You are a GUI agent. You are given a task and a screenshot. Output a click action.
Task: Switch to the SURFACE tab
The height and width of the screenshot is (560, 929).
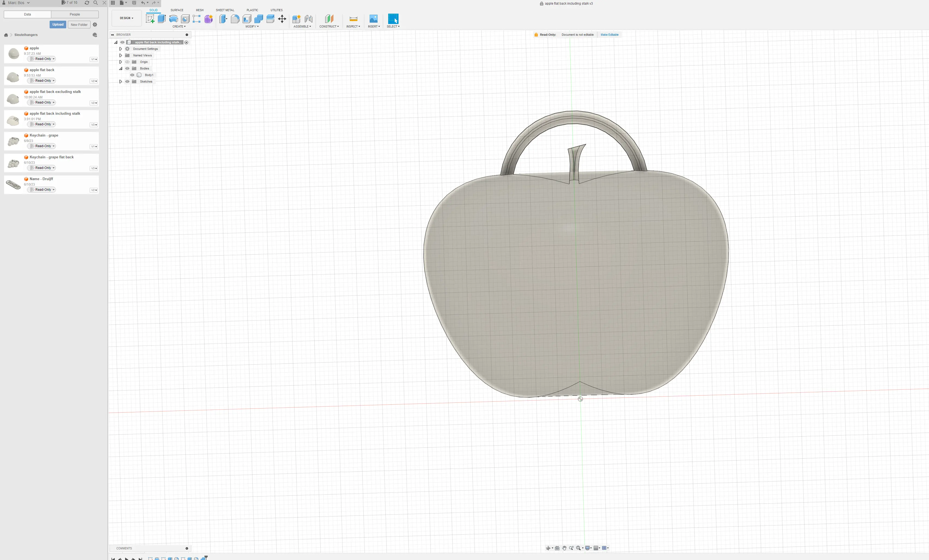point(177,10)
